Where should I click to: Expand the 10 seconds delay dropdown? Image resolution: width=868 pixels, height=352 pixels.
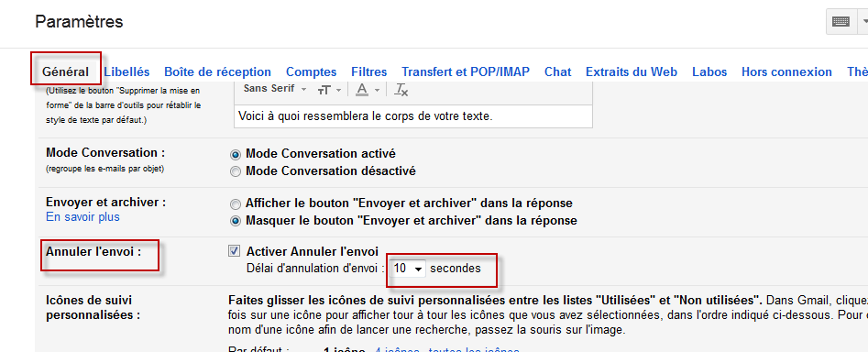coord(408,269)
